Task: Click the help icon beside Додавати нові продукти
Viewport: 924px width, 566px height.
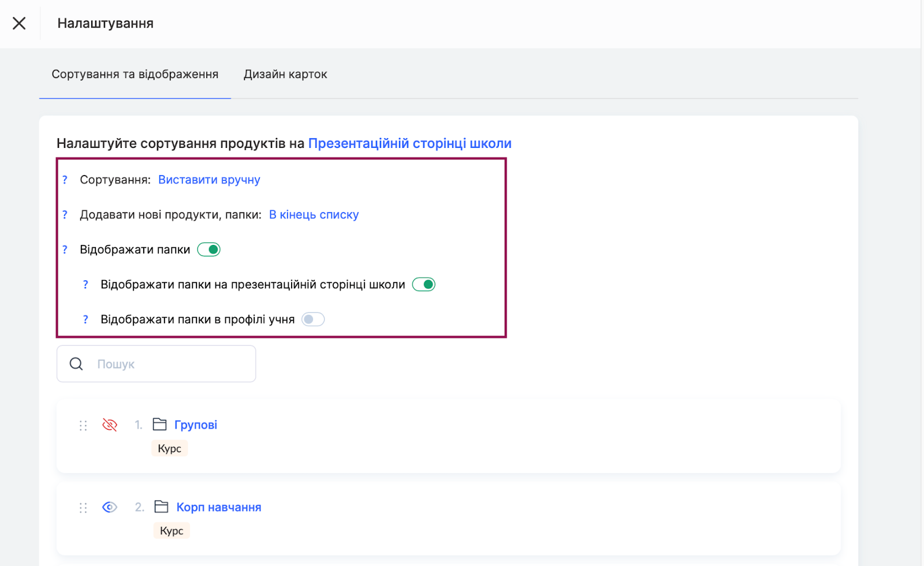Action: tap(65, 215)
